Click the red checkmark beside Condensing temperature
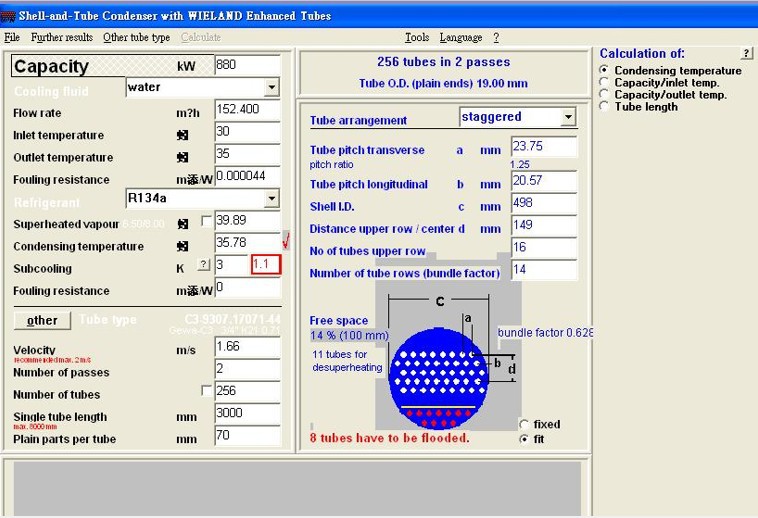The height and width of the screenshot is (518, 758). 286,241
